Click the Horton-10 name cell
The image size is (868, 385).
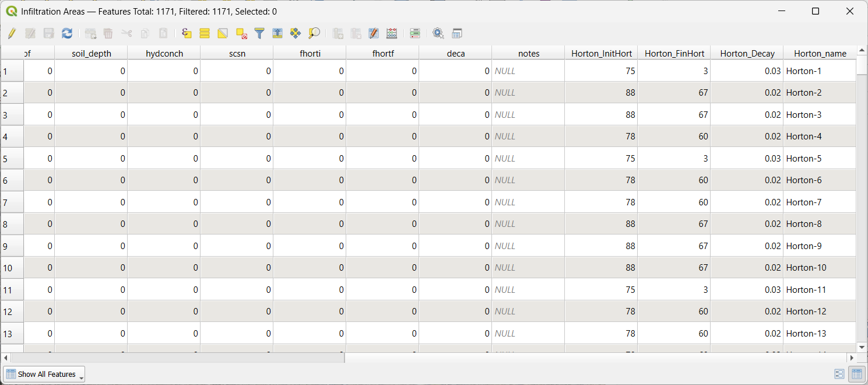[819, 268]
